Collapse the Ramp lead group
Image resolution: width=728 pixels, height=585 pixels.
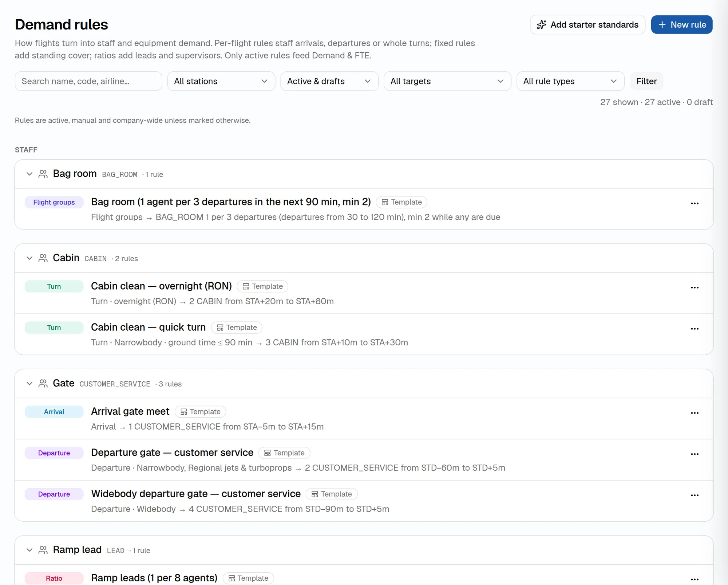tap(29, 550)
